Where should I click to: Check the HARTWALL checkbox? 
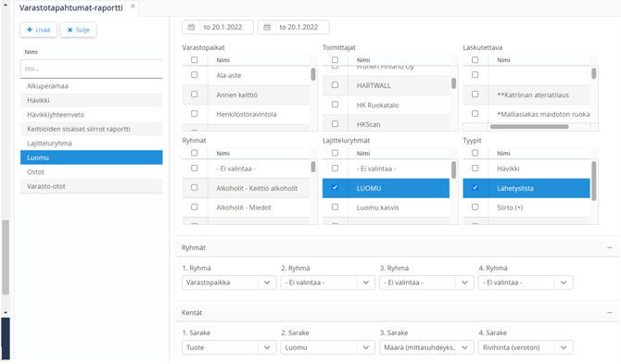coord(335,84)
